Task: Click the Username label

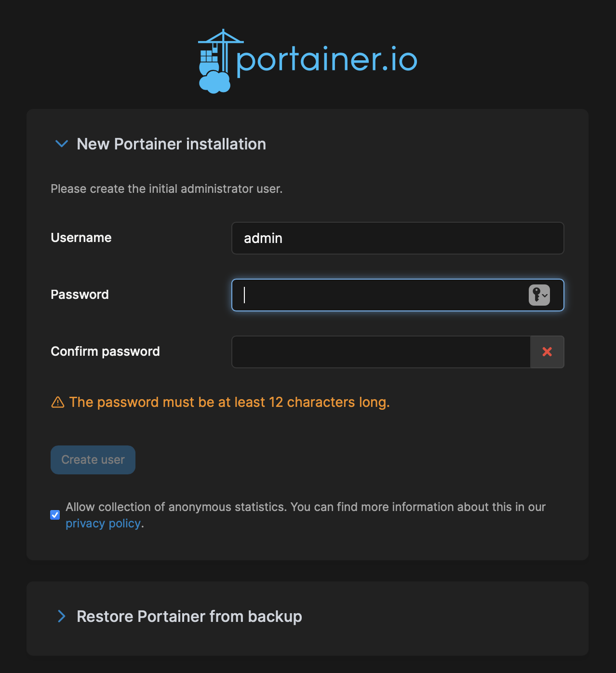Action: (81, 238)
